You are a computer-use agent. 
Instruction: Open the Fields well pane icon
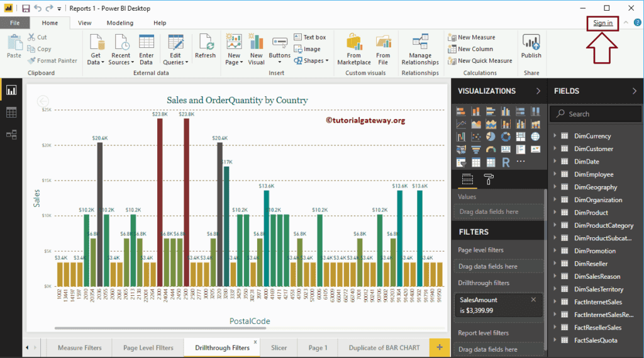pos(467,179)
